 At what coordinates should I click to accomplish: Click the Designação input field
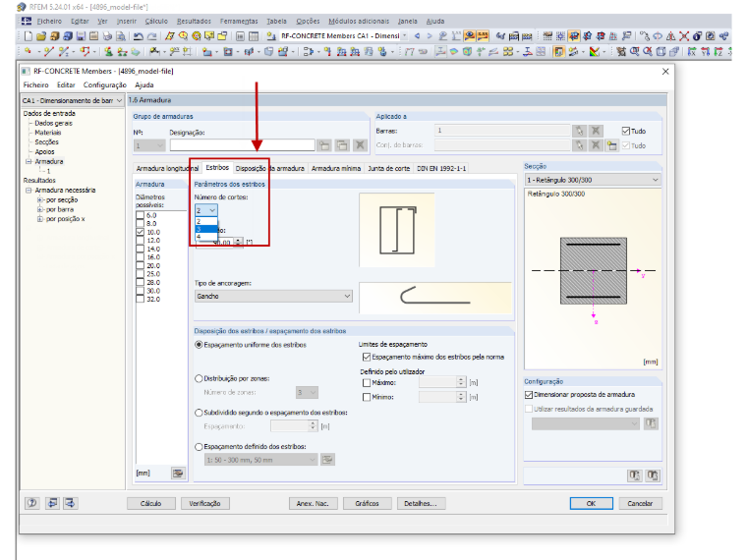243,145
